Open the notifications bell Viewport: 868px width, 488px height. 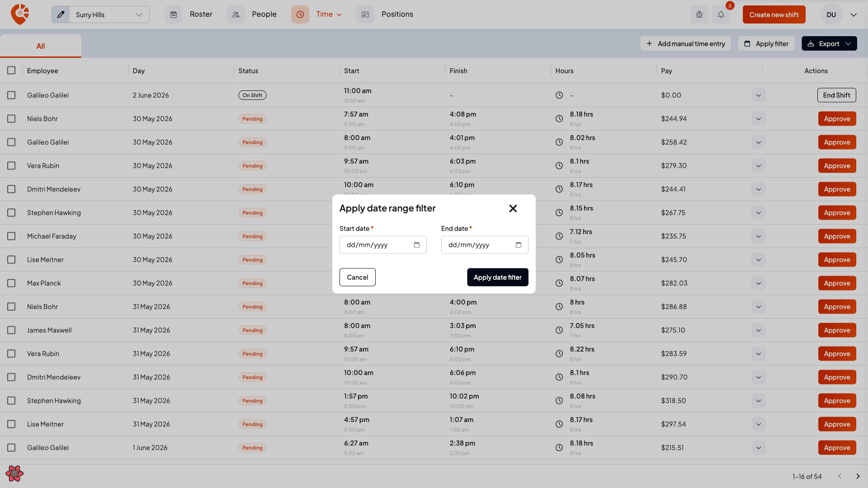pos(721,14)
